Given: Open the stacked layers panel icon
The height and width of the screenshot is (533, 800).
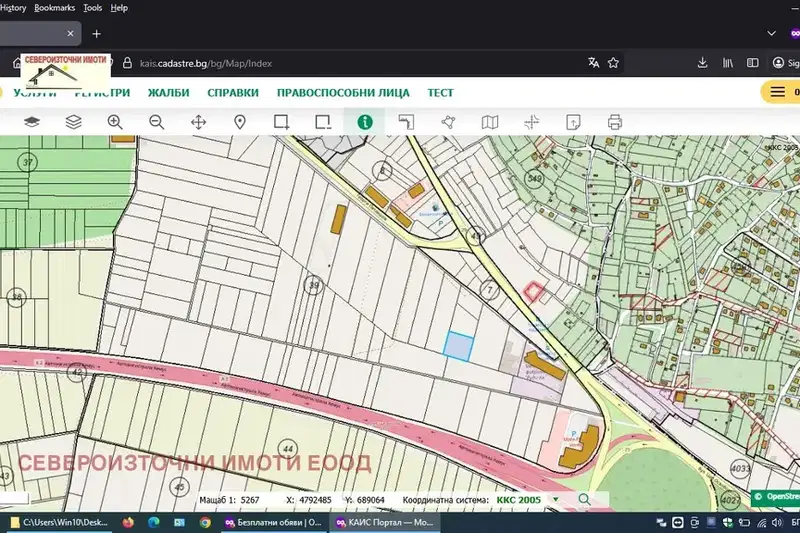Looking at the screenshot, I should coord(73,122).
